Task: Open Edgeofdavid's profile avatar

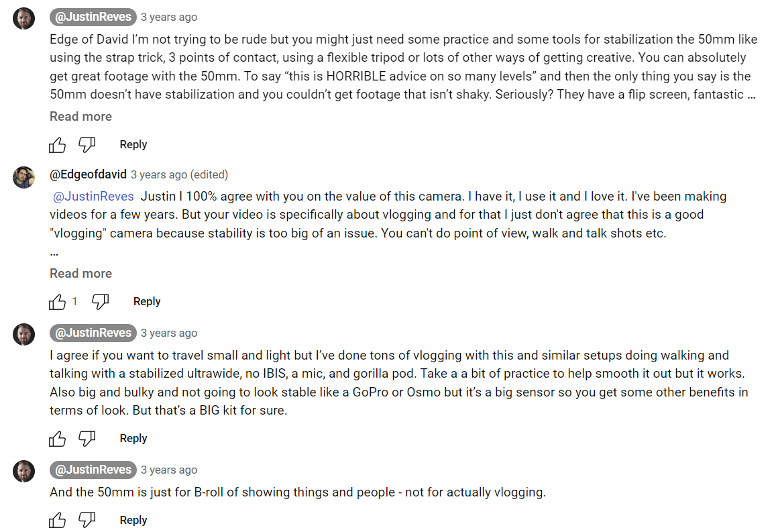Action: click(23, 178)
